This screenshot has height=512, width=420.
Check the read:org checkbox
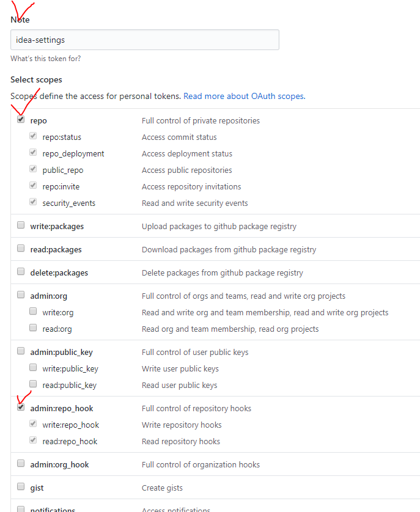(x=33, y=327)
